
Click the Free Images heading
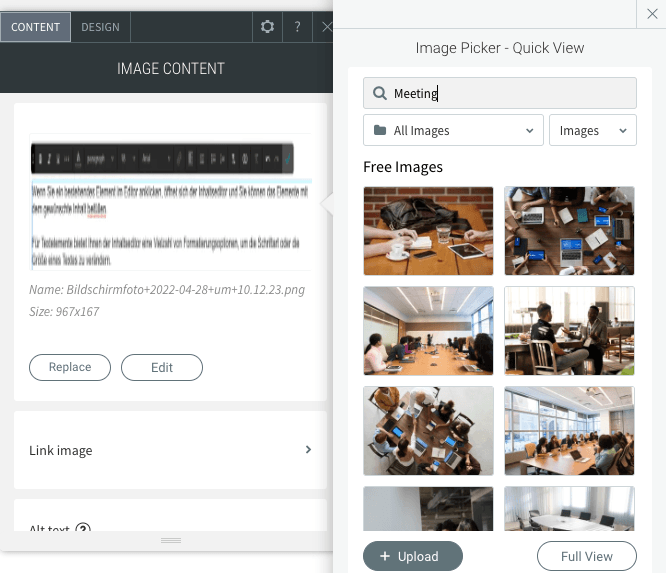[403, 167]
